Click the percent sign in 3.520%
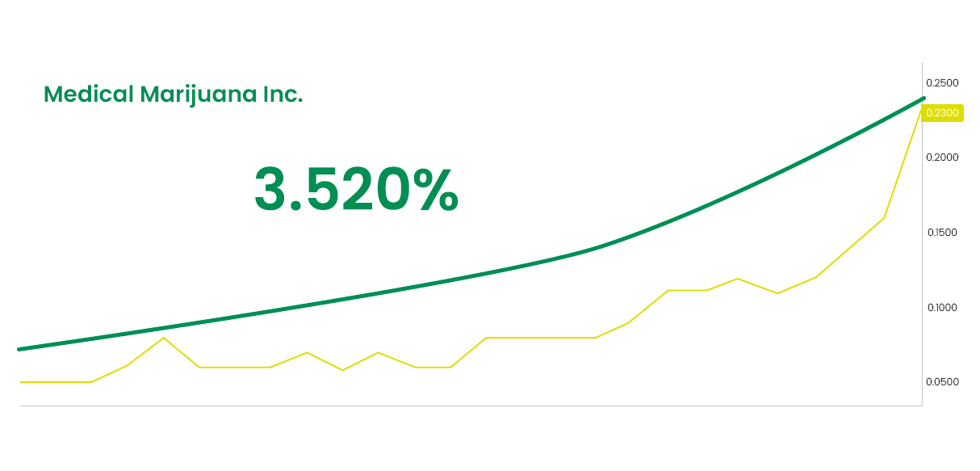Screen dimensions: 980x471 click(x=433, y=190)
